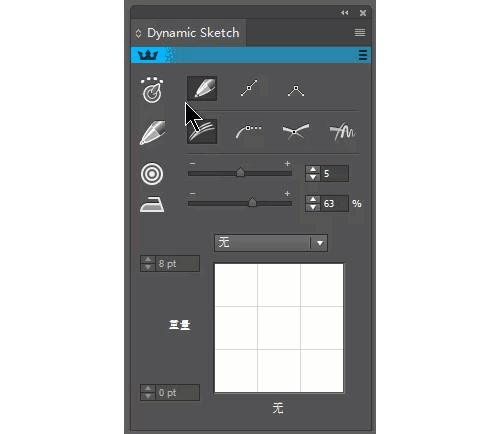
Task: Open the panel flyout menu
Action: (x=360, y=33)
